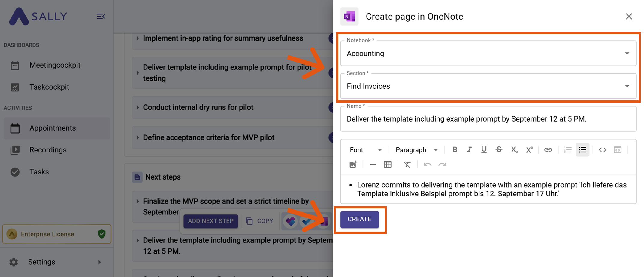Open the Paragraph style dropdown
The image size is (644, 277).
click(417, 150)
